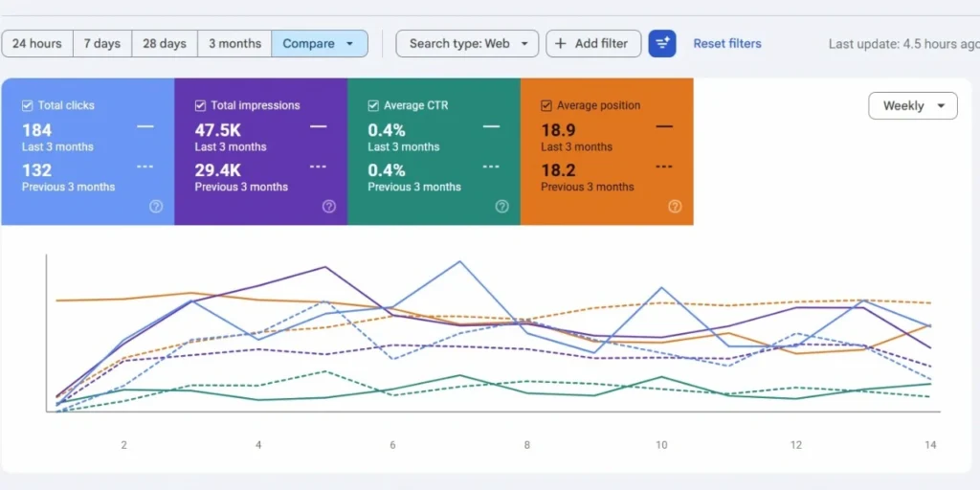Open help icon on Total clicks card
The height and width of the screenshot is (490, 980).
156,207
